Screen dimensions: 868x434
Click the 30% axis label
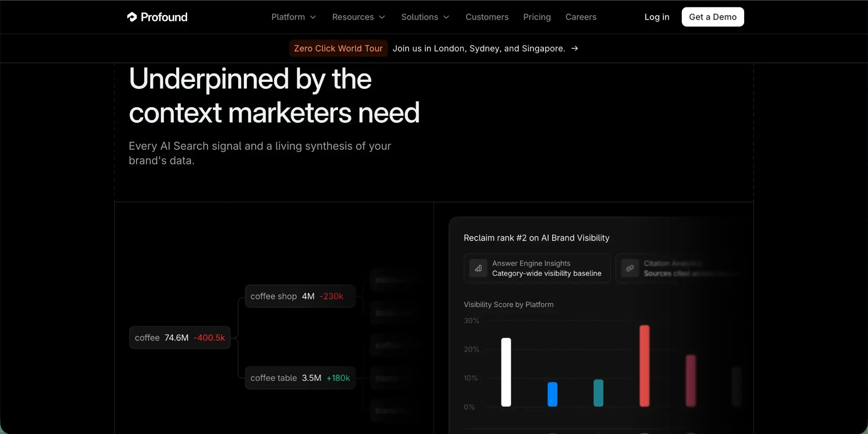click(472, 321)
